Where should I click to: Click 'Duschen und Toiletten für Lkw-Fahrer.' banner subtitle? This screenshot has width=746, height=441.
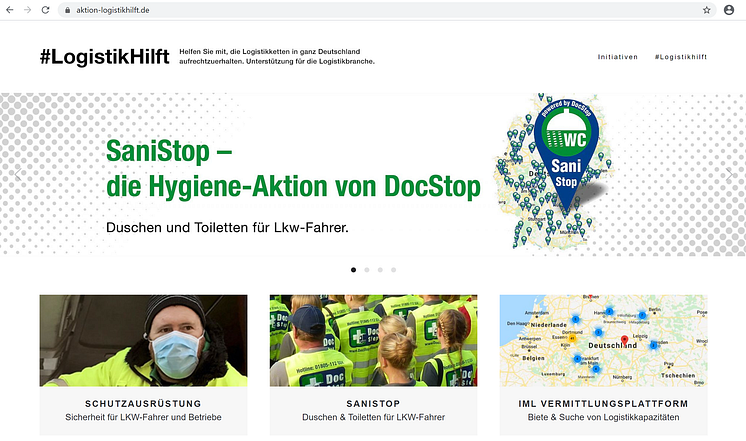pos(227,227)
